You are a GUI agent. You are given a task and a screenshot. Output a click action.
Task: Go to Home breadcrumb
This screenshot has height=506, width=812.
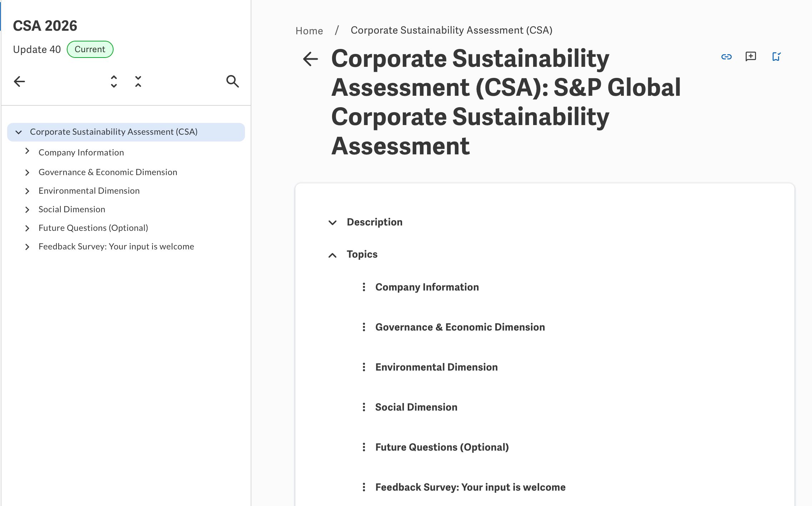tap(309, 31)
